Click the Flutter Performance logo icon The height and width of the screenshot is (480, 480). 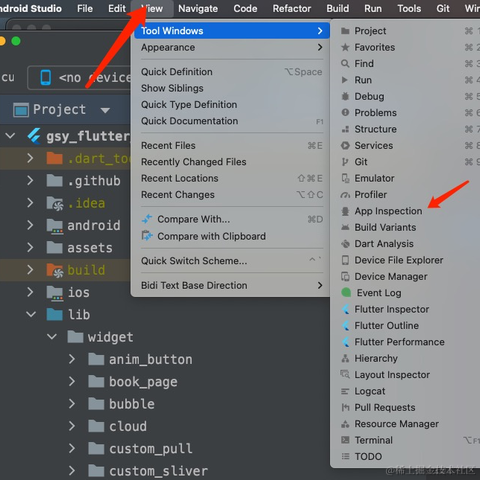click(x=346, y=342)
